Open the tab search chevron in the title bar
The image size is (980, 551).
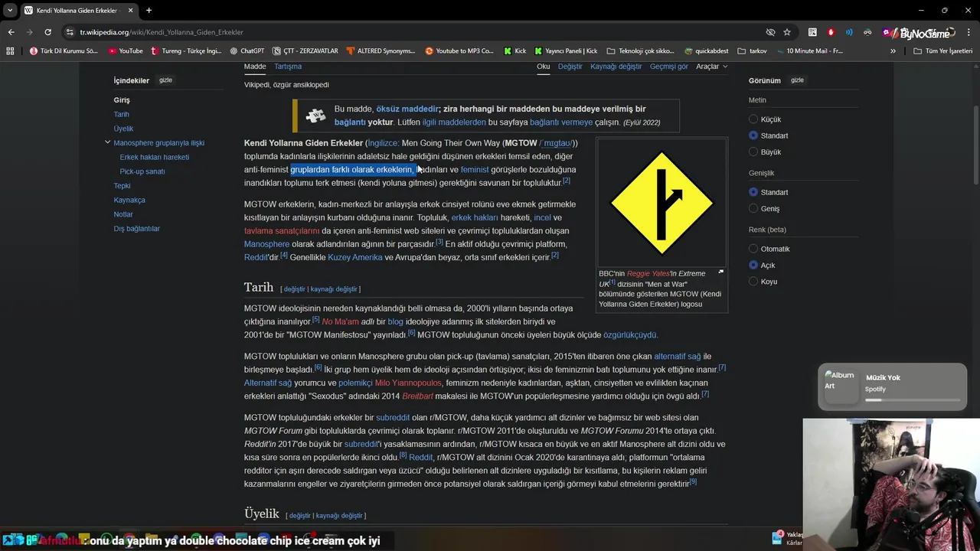pyautogui.click(x=11, y=10)
